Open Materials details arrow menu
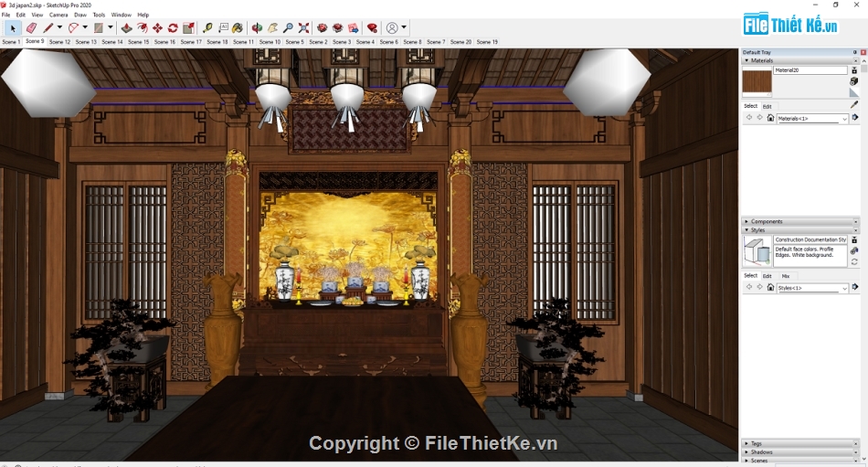Viewport: 868px width, 467px height. point(855,118)
